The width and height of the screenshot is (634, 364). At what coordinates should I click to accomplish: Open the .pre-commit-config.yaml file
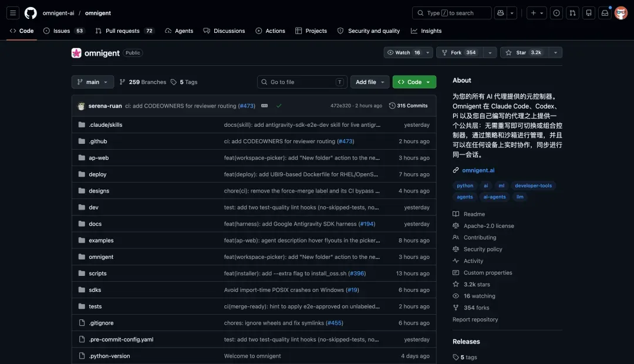coord(121,339)
